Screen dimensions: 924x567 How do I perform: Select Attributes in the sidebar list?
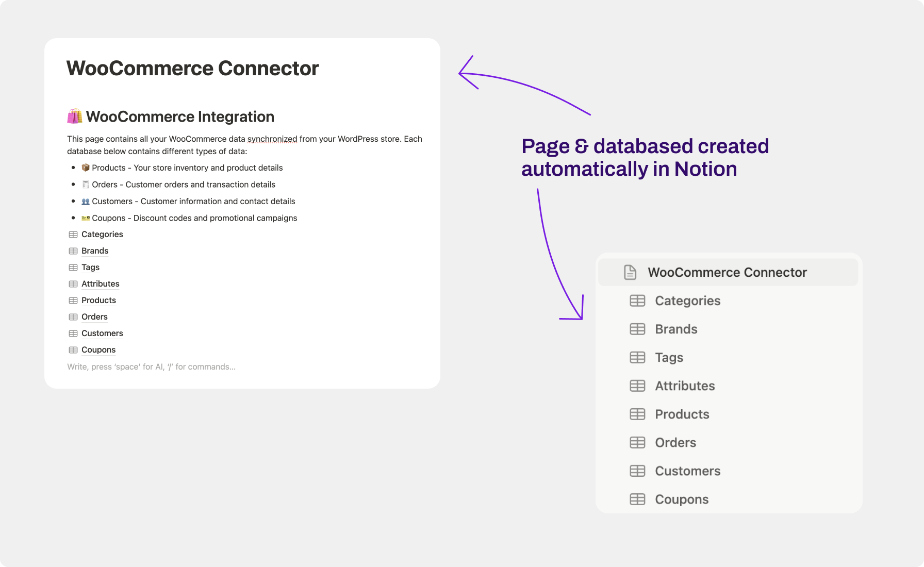tap(685, 386)
